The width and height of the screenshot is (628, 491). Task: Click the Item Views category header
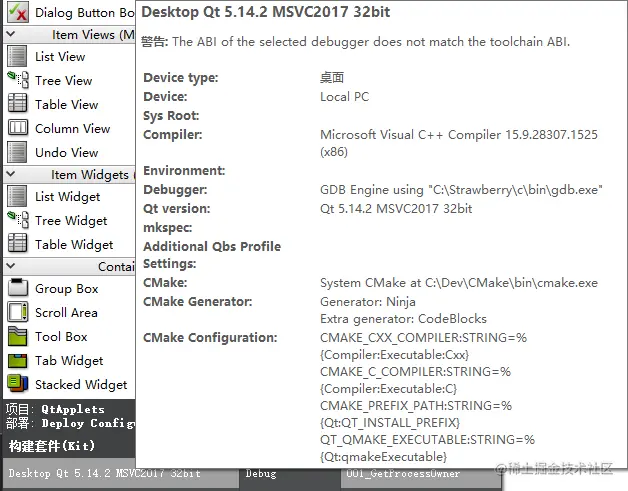69,34
